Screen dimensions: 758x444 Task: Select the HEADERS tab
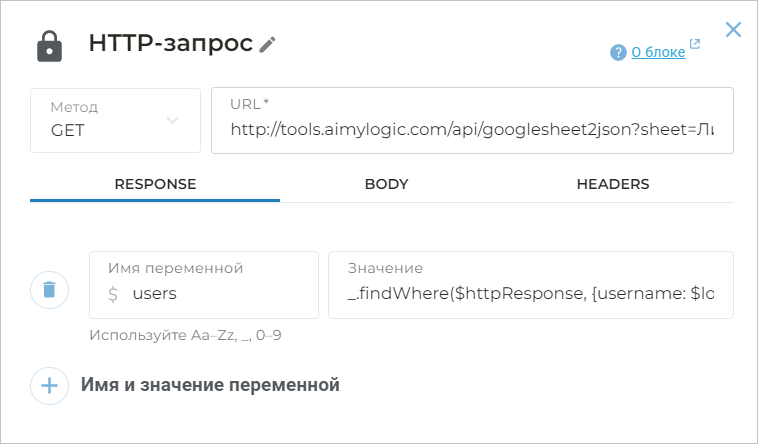[613, 184]
